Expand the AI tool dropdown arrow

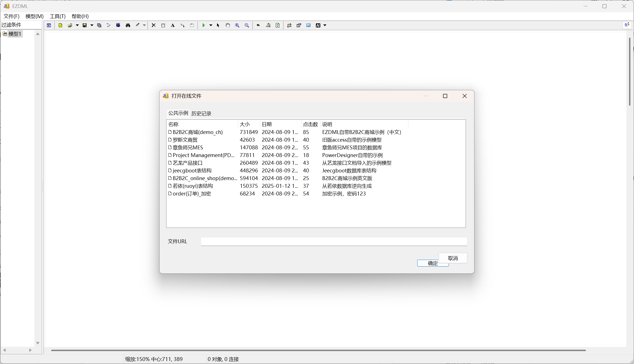pos(325,25)
